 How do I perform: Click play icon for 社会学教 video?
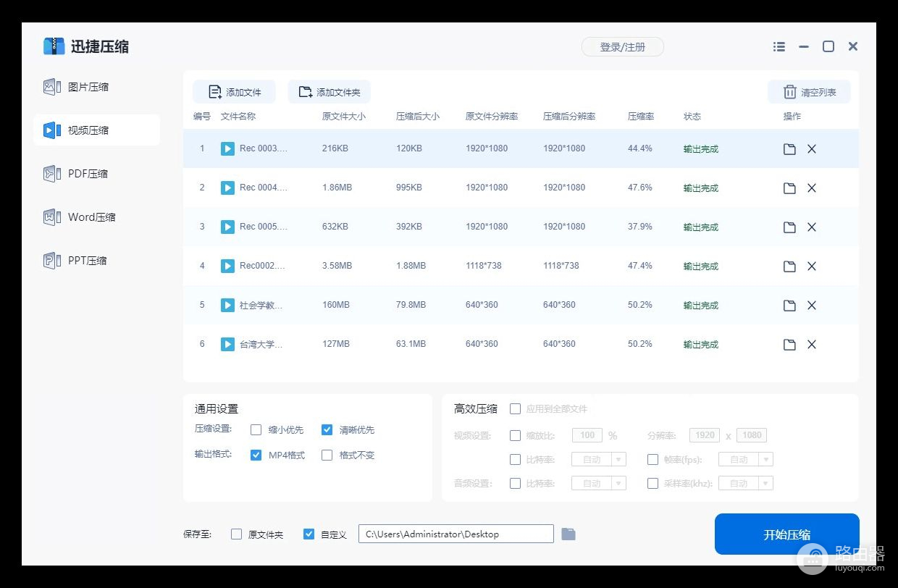227,306
